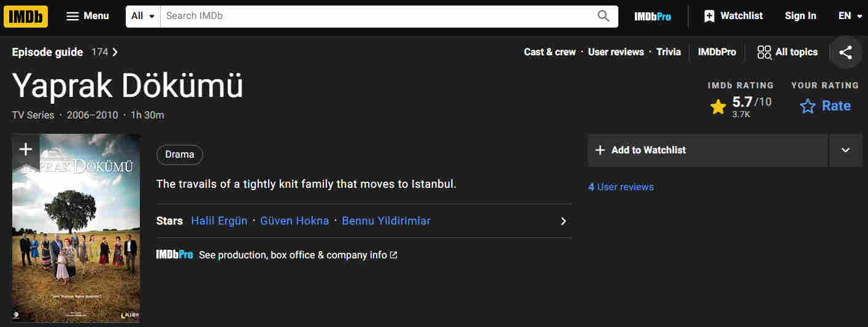Click Sign In
Image resolution: width=868 pixels, height=327 pixels.
point(801,16)
